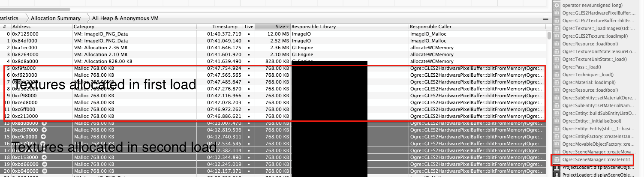644x177 pixels.
Task: Open focus arrow for address 0xbd66000
Action: pos(44,164)
